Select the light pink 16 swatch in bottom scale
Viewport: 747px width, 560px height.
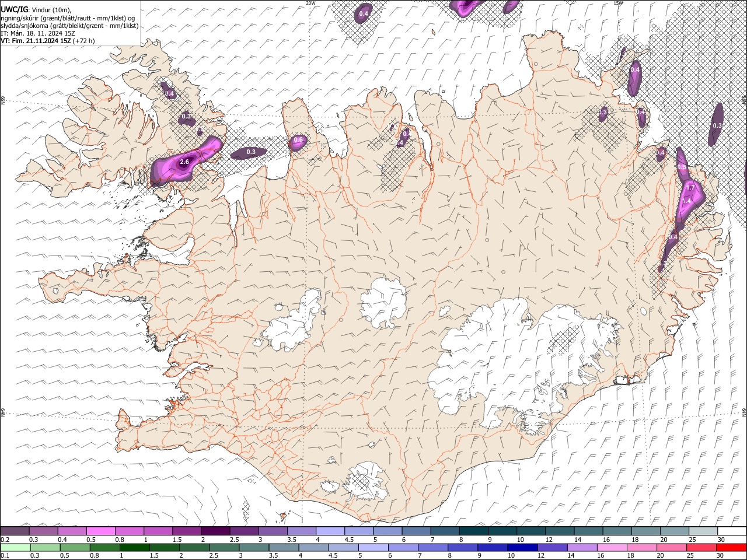pyautogui.click(x=612, y=547)
